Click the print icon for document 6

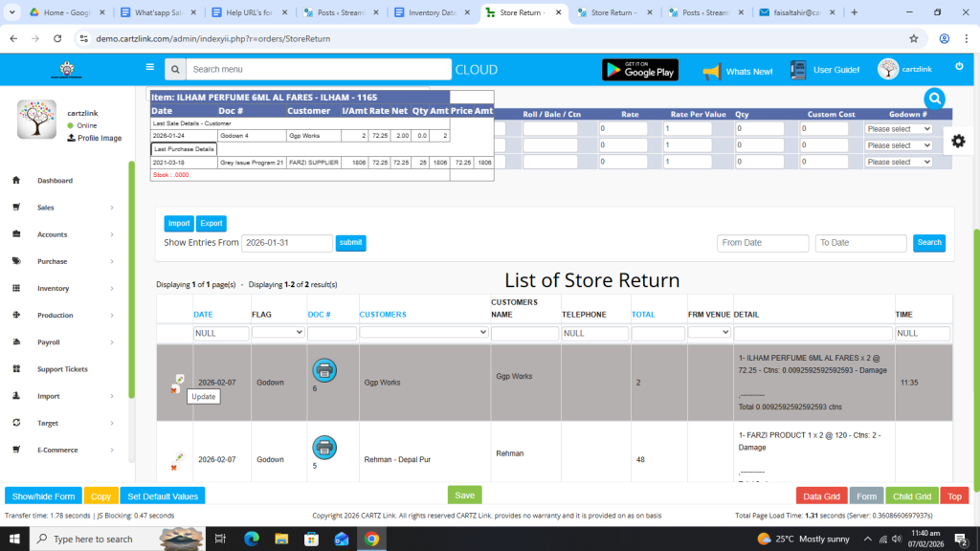pyautogui.click(x=324, y=369)
